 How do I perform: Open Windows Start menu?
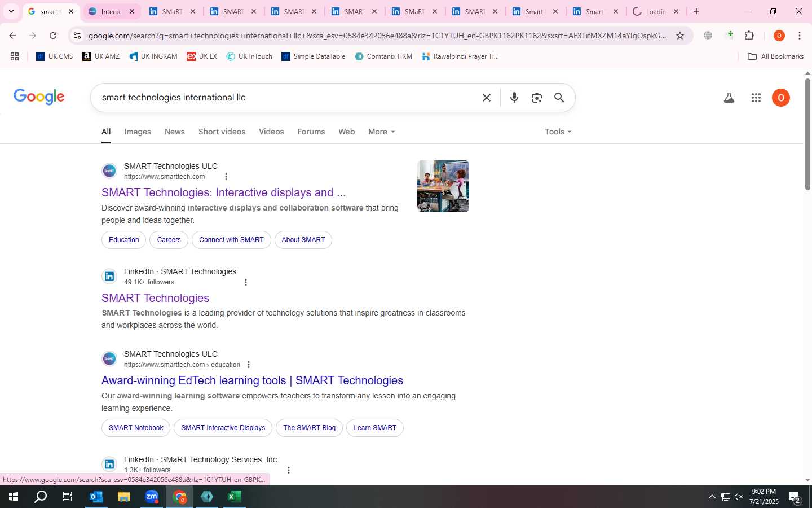point(14,497)
